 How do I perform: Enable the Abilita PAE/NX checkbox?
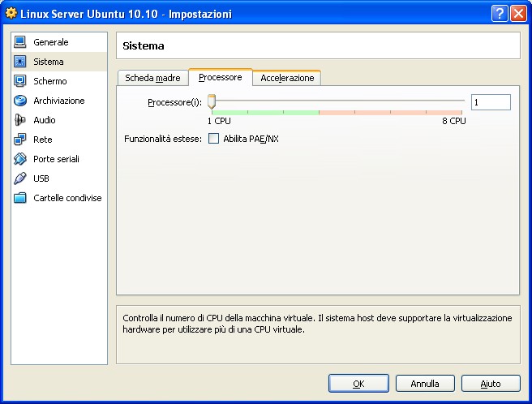(x=214, y=139)
